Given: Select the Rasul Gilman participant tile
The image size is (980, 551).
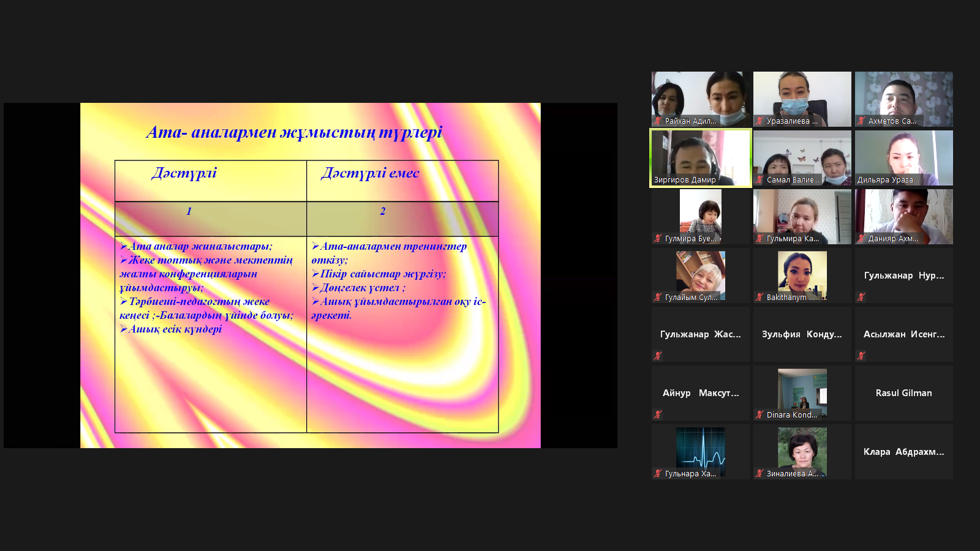Looking at the screenshot, I should point(903,393).
